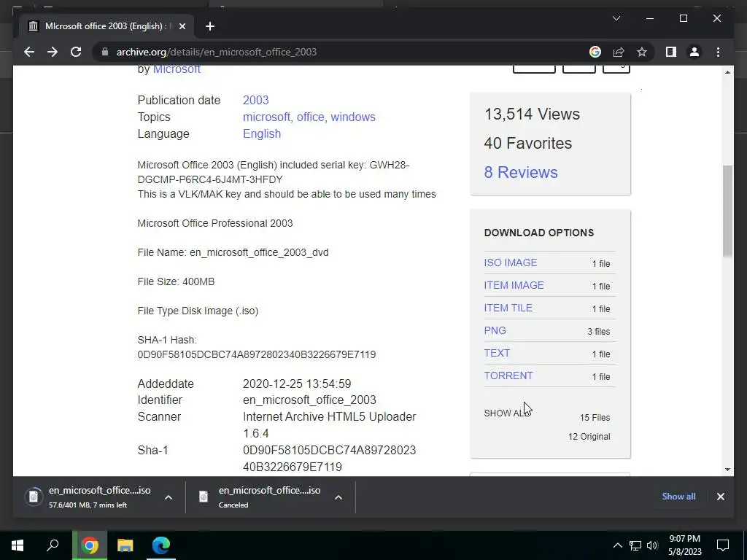The image size is (747, 560).
Task: Click Show all downloads
Action: (x=678, y=497)
